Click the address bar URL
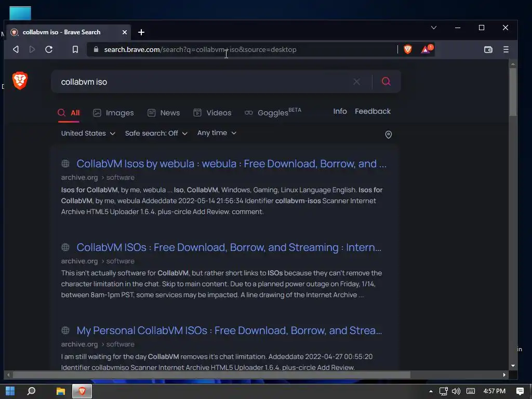Screen dimensions: 532x399 click(x=200, y=49)
